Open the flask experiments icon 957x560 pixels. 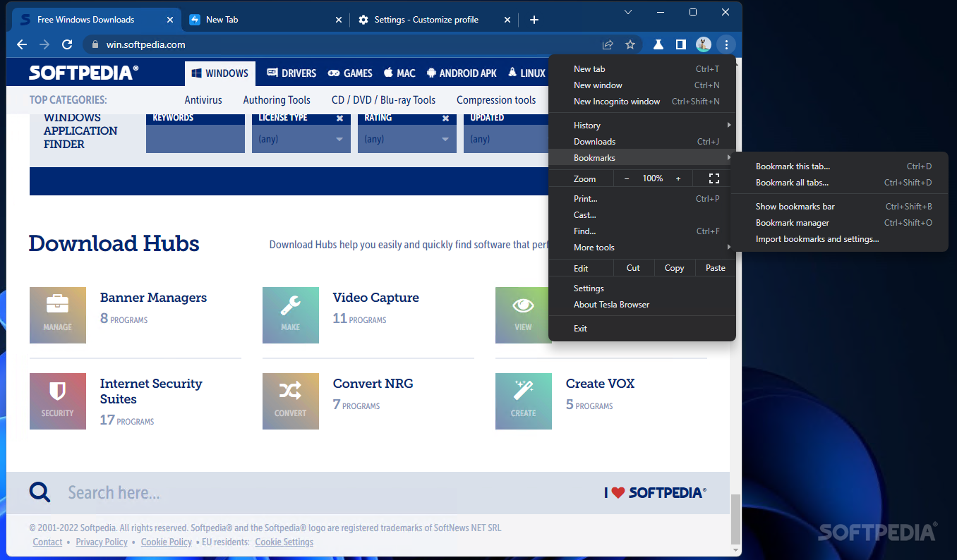[658, 44]
